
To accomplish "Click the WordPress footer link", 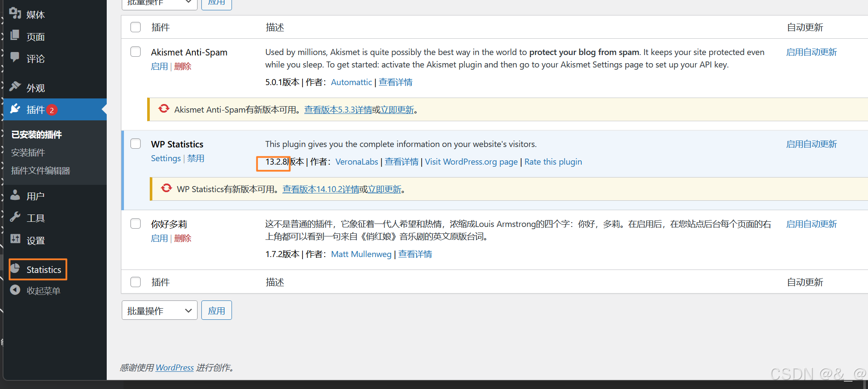I will [x=174, y=368].
